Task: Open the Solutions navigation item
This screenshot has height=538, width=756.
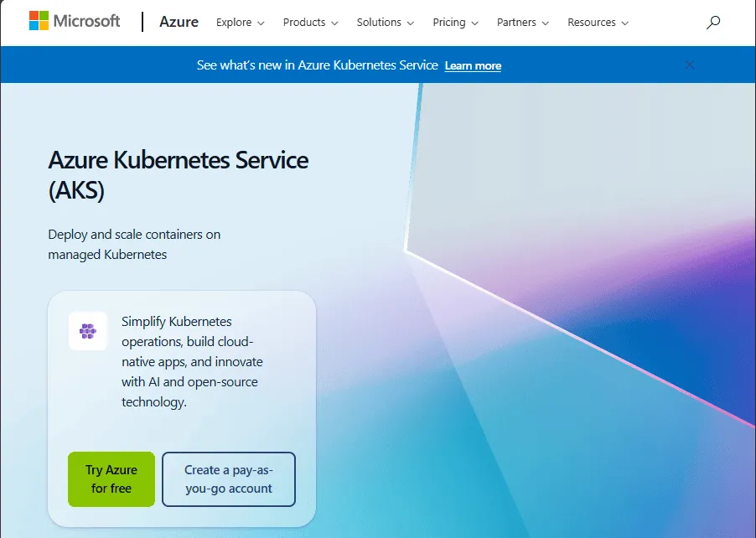Action: coord(379,23)
